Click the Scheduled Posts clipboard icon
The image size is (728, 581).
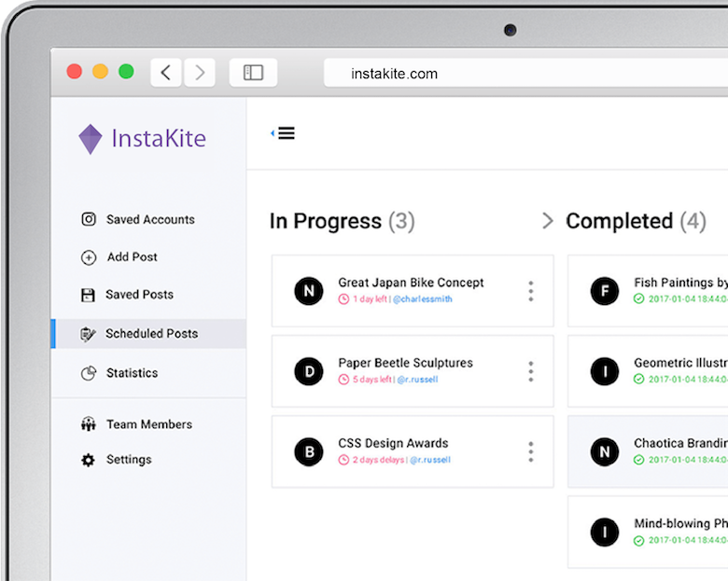89,334
